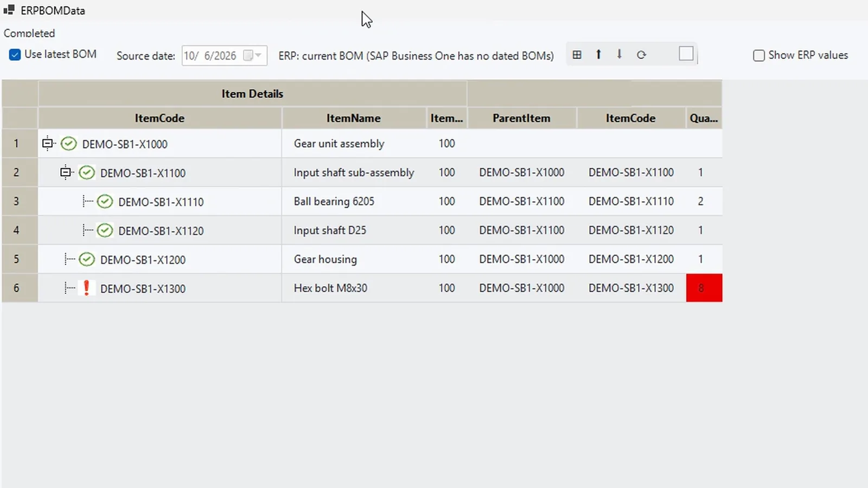Click ParentItem cell in Gear housing row
Viewport: 868px width, 488px height.
[522, 259]
